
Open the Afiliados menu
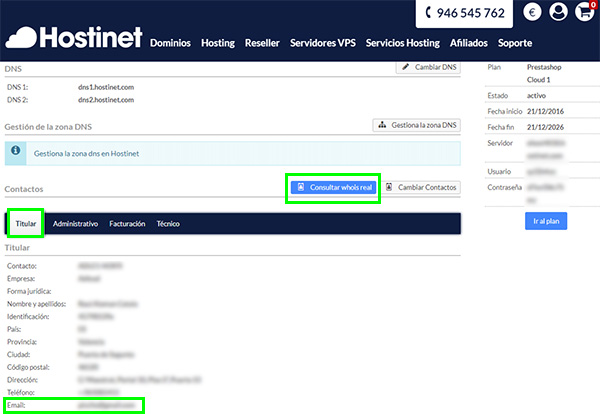(469, 43)
